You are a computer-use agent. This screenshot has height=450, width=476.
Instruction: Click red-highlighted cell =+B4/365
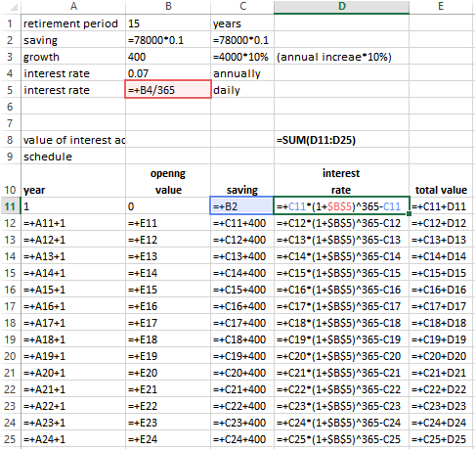coord(168,89)
